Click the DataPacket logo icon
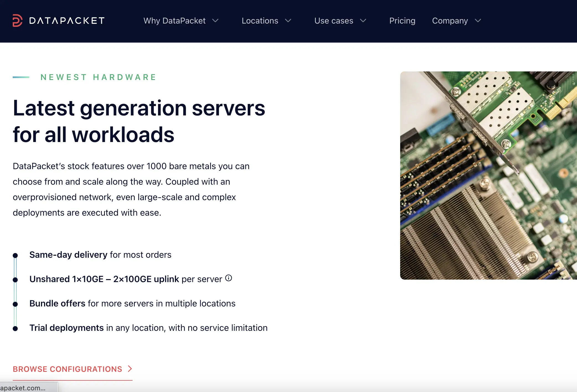Viewport: 577px width, 392px height. point(17,20)
